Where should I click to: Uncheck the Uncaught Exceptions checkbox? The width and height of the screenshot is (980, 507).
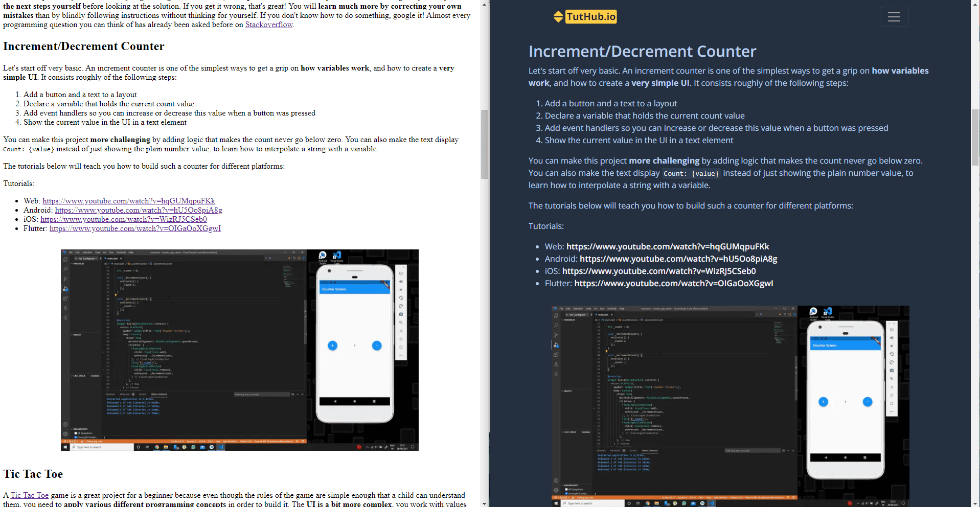coord(76,437)
